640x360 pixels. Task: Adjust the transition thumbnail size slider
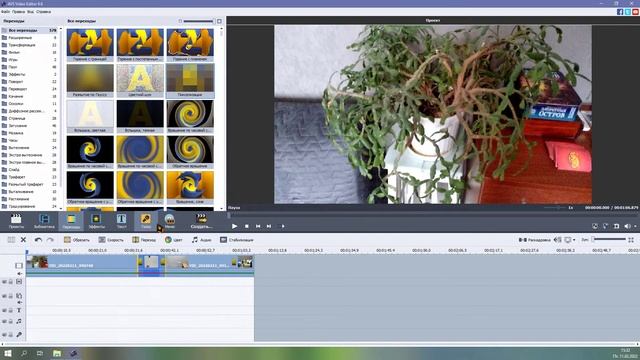coord(198,21)
